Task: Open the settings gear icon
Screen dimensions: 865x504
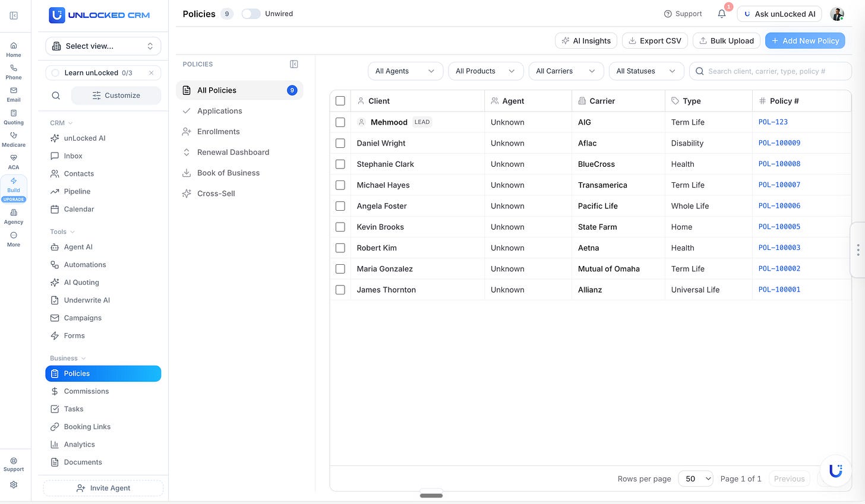Action: click(14, 484)
